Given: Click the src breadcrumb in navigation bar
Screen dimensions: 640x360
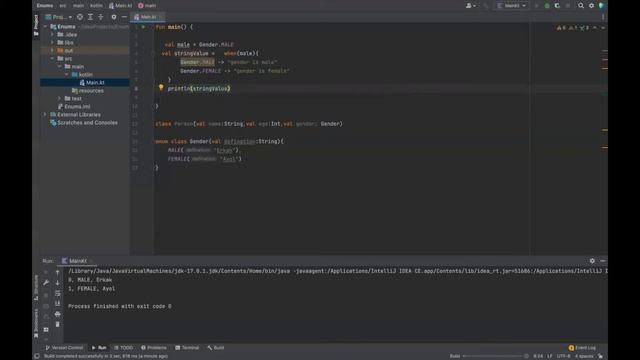Looking at the screenshot, I should click(62, 6).
